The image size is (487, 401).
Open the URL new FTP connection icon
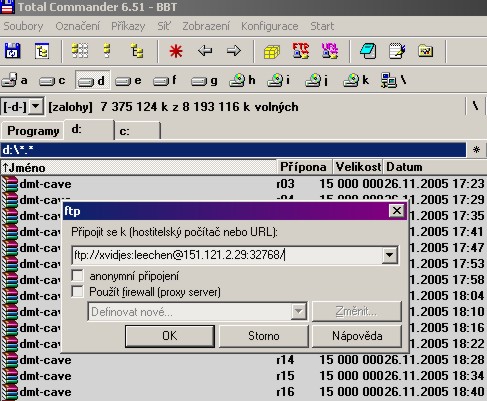[x=330, y=51]
